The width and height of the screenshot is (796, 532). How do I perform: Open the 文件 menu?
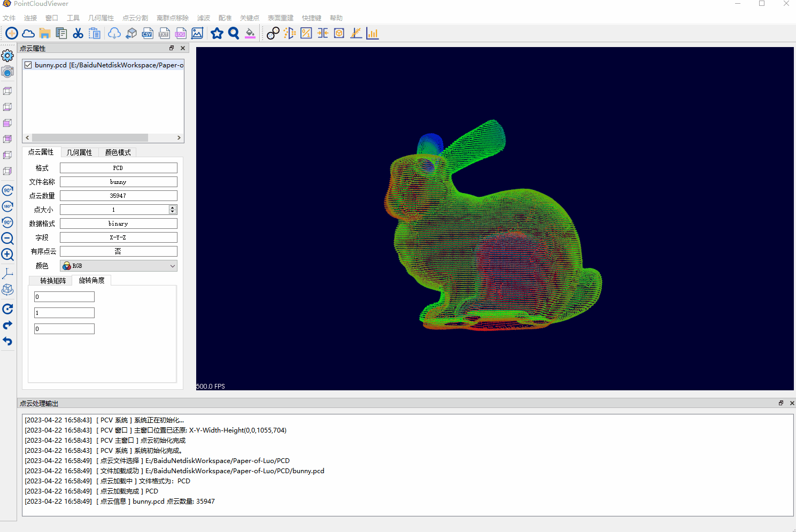(9, 18)
